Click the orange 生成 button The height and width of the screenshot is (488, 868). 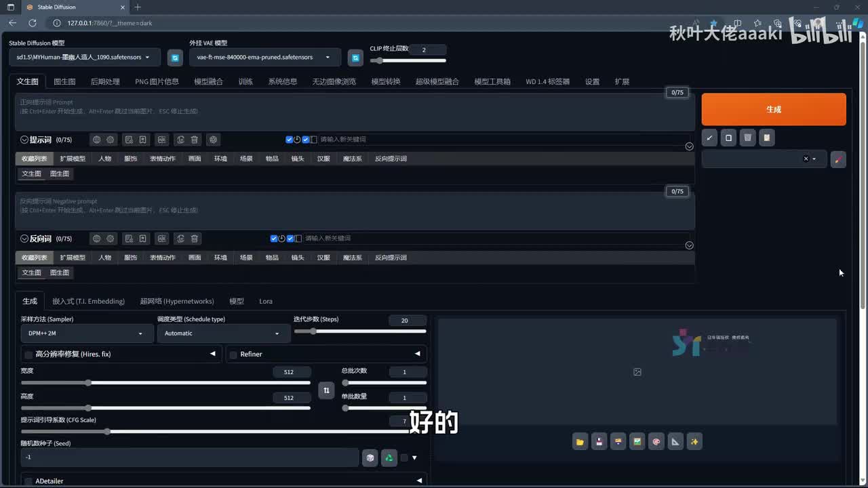point(774,109)
